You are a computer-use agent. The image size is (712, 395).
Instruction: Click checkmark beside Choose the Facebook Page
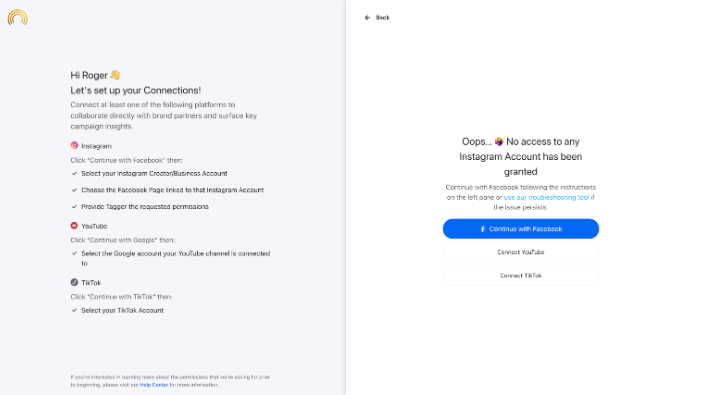[x=74, y=190]
